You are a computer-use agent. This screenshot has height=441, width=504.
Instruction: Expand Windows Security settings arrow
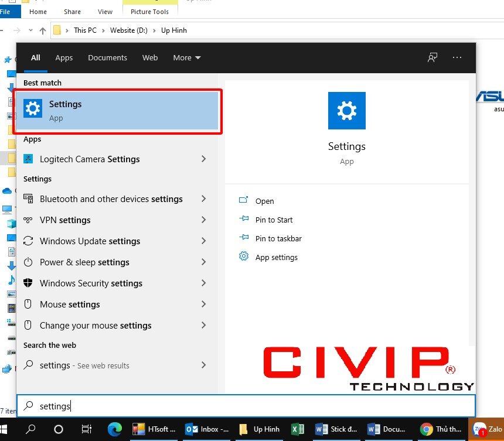(x=203, y=283)
